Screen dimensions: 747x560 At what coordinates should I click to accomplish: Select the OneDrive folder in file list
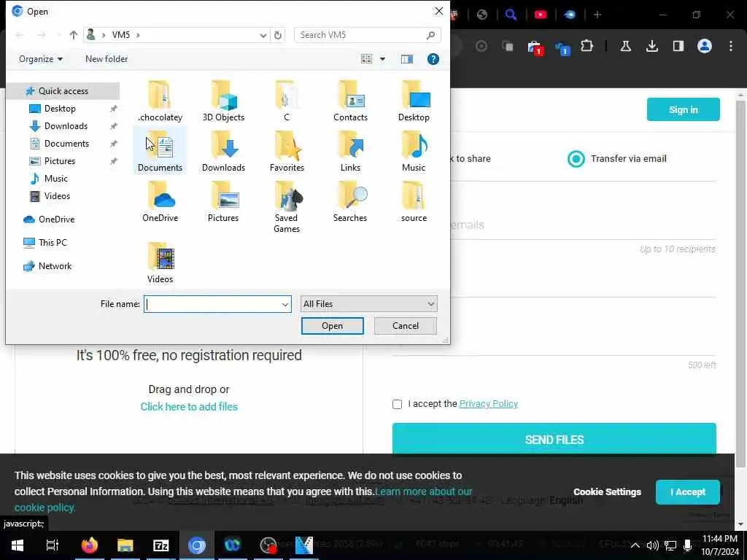coord(160,201)
